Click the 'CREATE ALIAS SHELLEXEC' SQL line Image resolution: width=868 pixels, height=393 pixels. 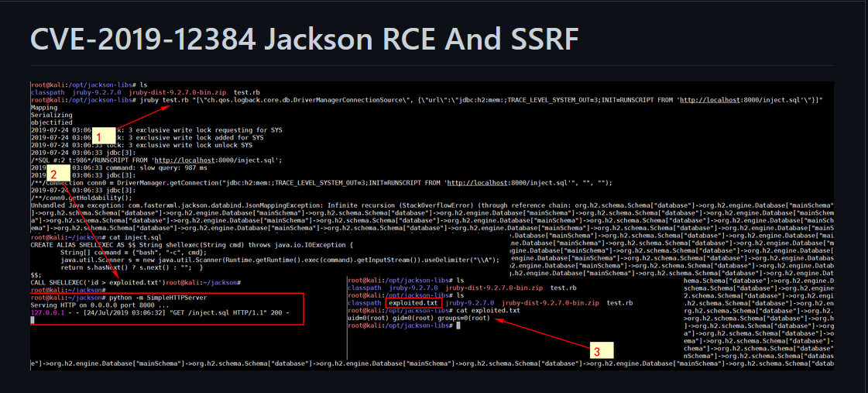[x=191, y=244]
